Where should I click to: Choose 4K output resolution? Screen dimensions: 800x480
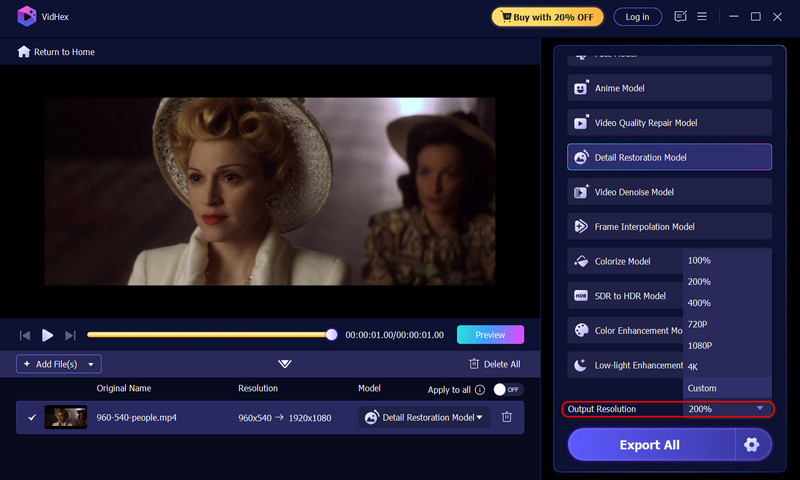coord(727,367)
